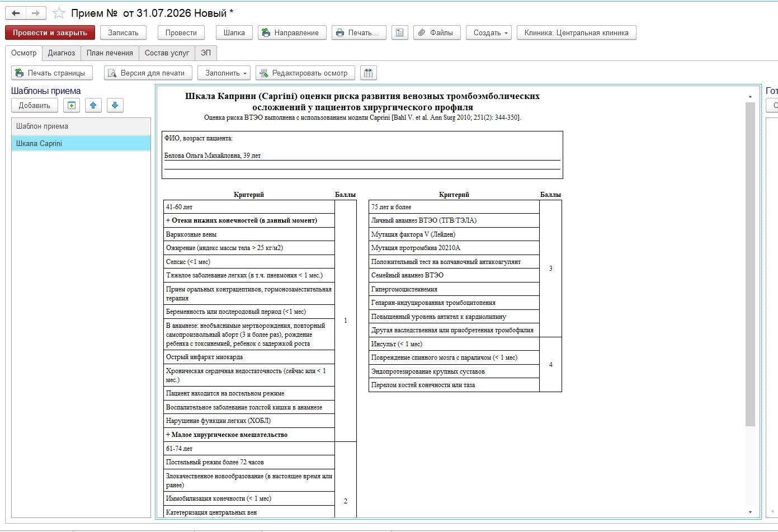Viewport: 778px width, 532px height.
Task: Switch to the Диагноз tab
Action: pos(62,53)
